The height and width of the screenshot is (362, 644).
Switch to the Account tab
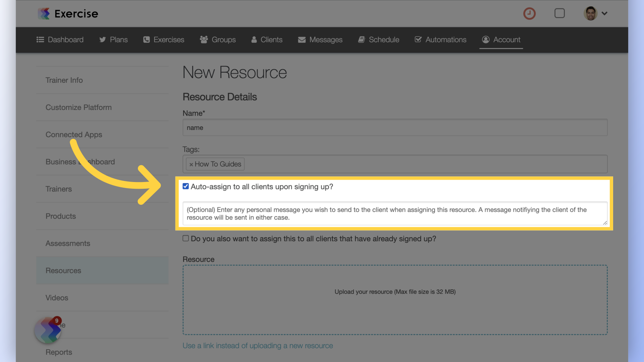[501, 40]
